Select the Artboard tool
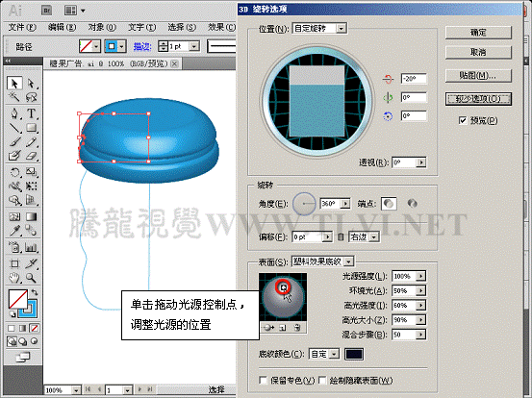Screen dimensions: 532x398 tap(14, 263)
